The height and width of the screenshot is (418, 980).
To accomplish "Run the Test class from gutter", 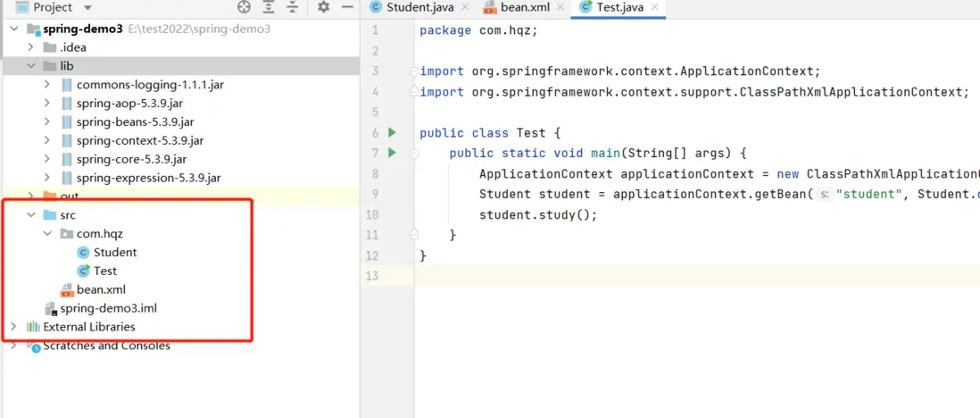I will pos(392,132).
